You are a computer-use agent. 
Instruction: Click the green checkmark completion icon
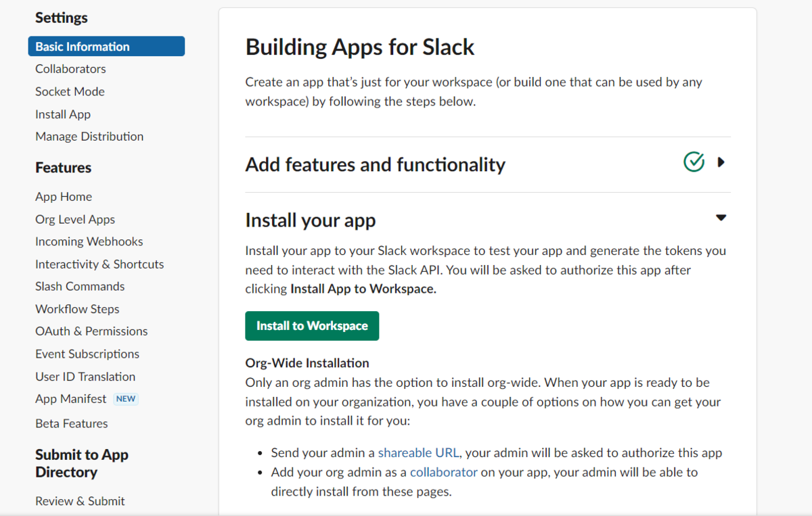tap(694, 162)
